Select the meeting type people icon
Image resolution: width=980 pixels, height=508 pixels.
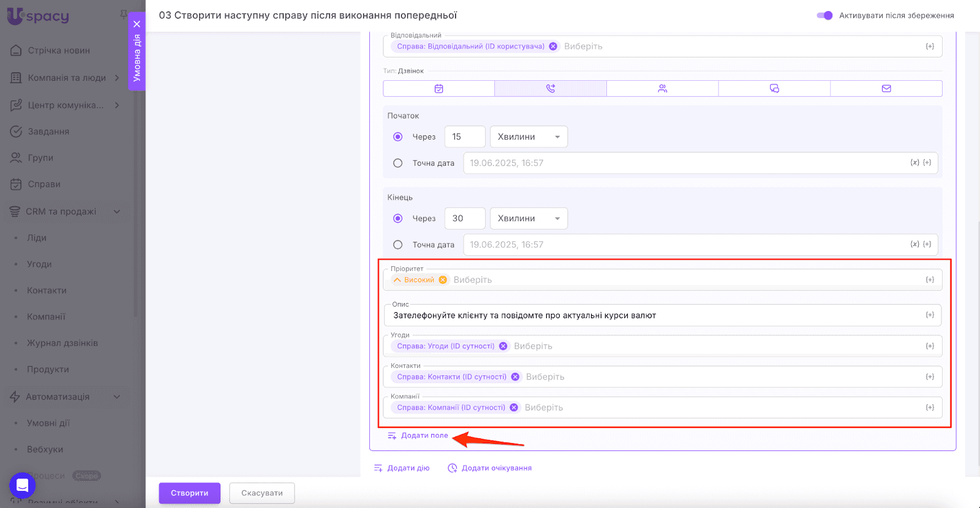[x=662, y=89]
